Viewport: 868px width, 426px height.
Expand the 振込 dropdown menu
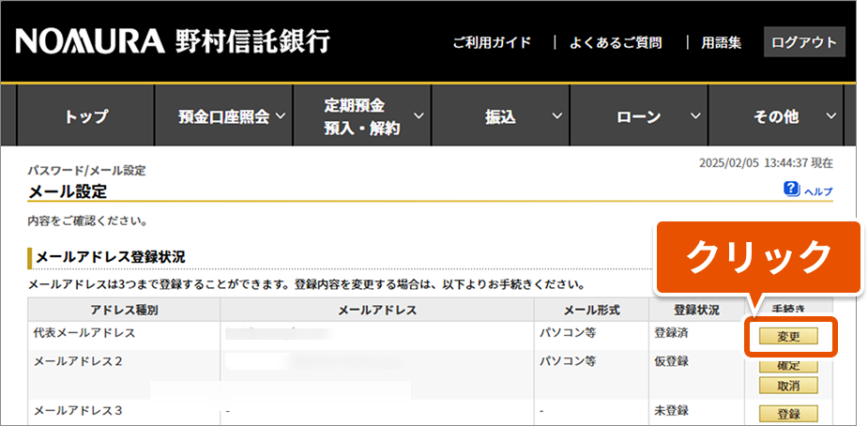point(510,117)
